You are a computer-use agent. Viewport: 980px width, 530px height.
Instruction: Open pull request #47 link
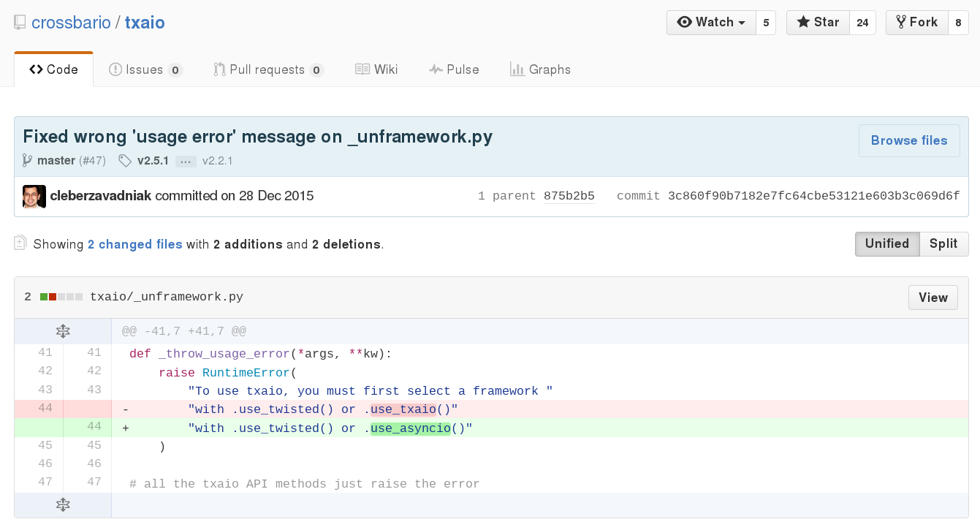pos(93,161)
